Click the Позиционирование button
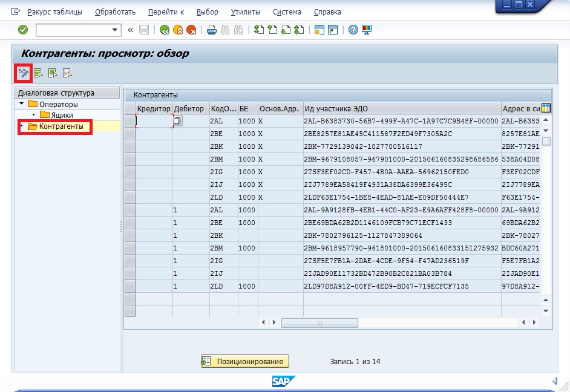Screen dimensions: 570x392 tap(245, 361)
